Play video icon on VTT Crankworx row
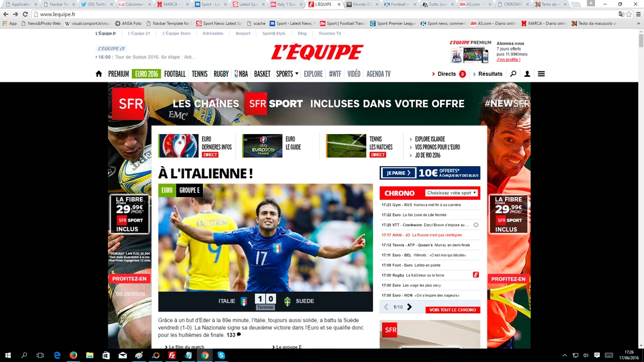644x362 pixels. coord(475,224)
